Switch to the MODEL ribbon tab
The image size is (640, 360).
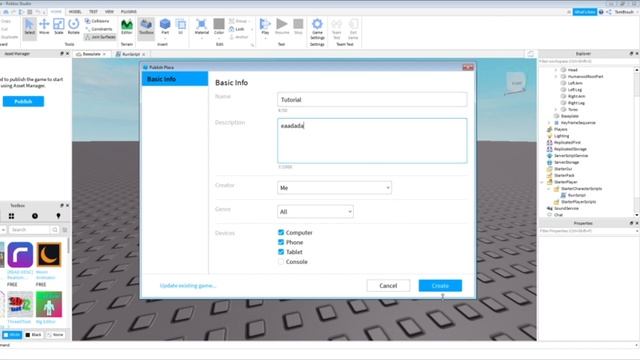point(75,12)
